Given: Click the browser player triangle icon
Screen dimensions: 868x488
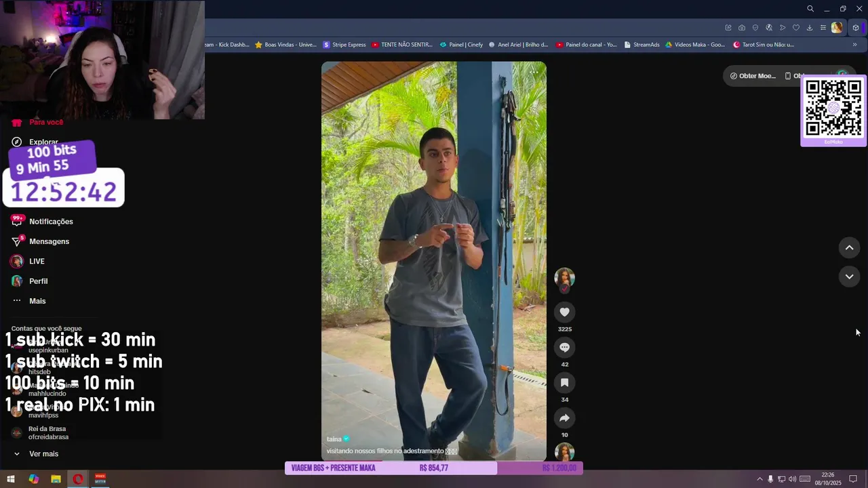Looking at the screenshot, I should coord(783,28).
